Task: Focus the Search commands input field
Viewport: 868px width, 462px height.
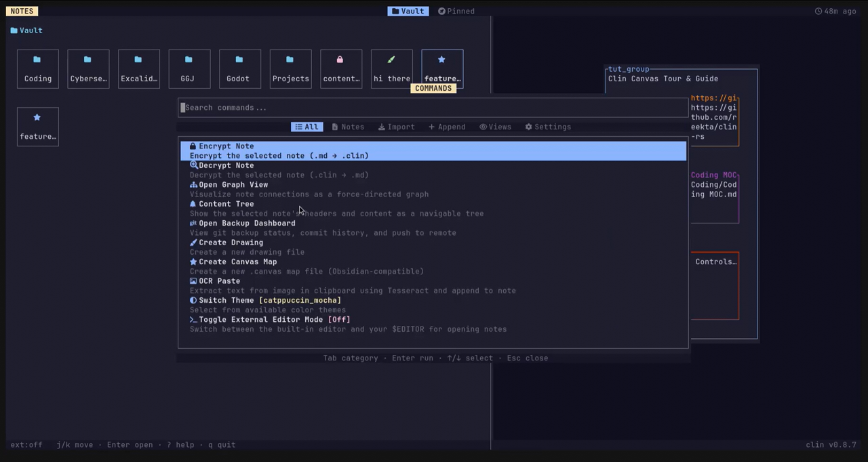Action: tap(433, 108)
